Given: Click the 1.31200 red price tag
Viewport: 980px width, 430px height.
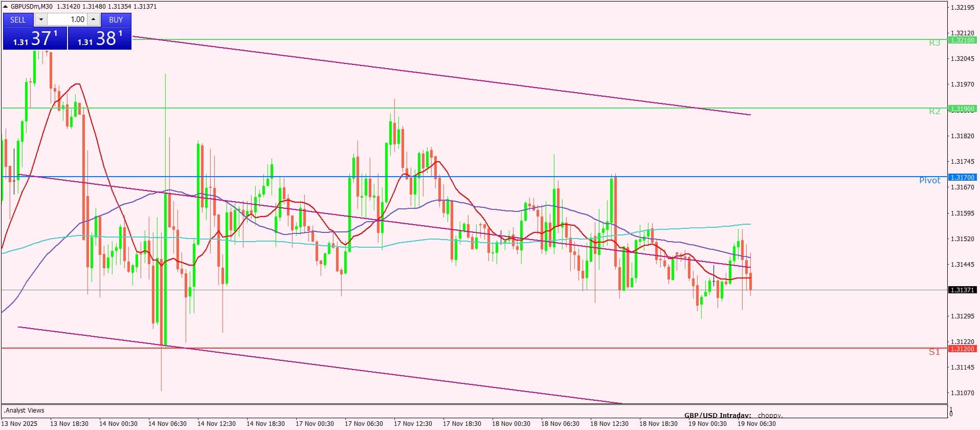Looking at the screenshot, I should 962,349.
